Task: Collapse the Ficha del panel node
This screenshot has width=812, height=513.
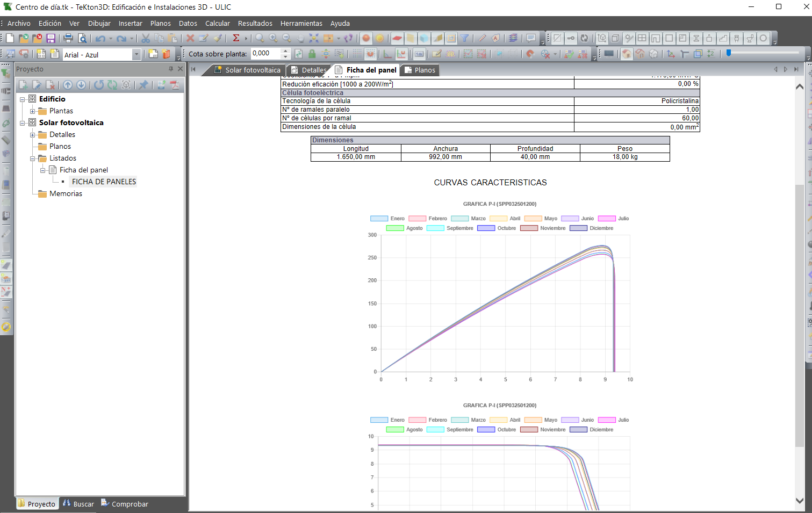Action: tap(43, 170)
